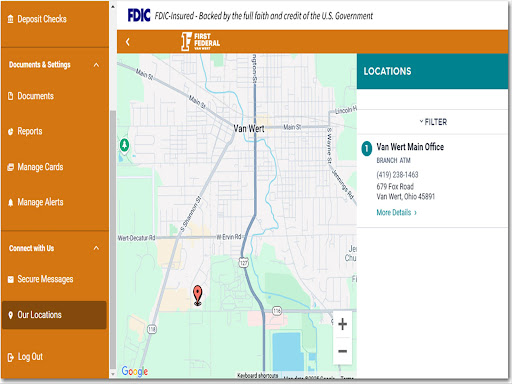The height and width of the screenshot is (384, 512).
Task: Go to Reports in the sidebar
Action: pyautogui.click(x=25, y=131)
